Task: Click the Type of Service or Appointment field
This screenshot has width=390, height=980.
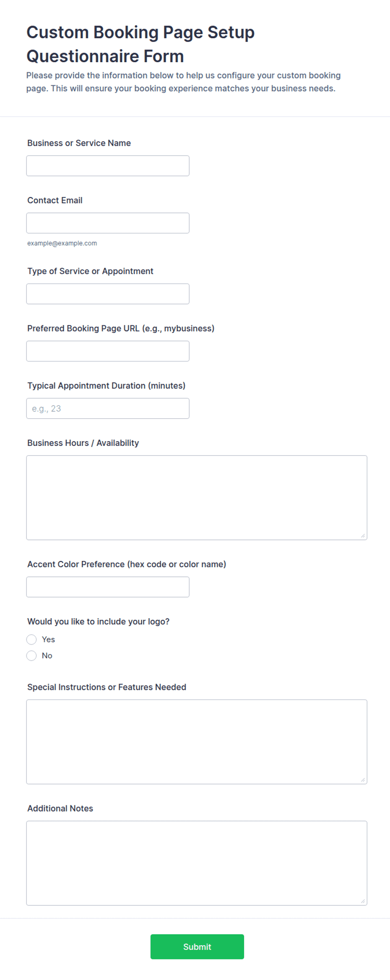Action: point(108,294)
